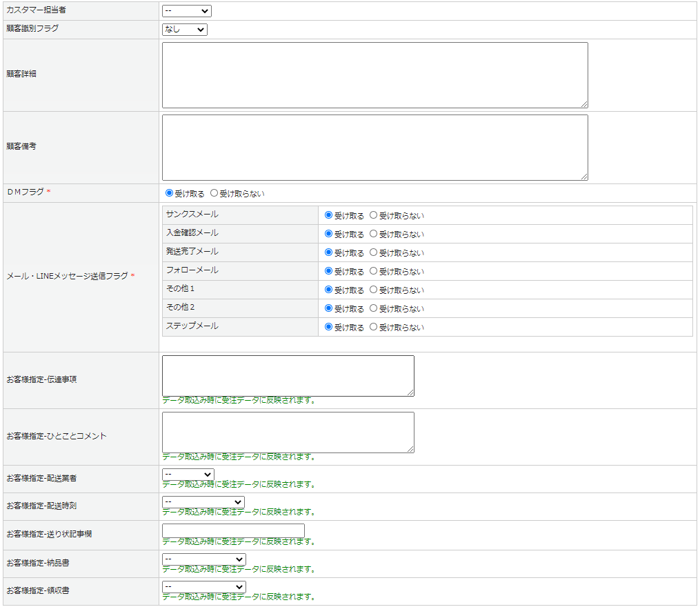Expand the 顧客識別フラグ dropdown

click(x=184, y=30)
